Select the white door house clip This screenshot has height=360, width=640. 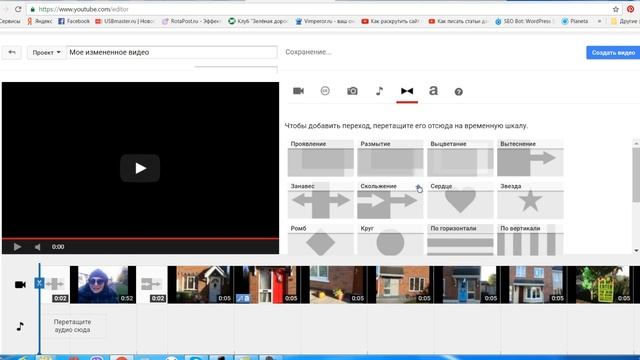tap(201, 284)
